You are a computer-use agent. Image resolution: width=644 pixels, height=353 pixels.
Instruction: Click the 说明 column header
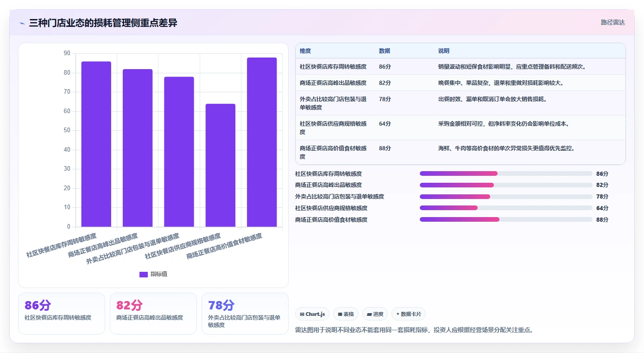coord(444,51)
